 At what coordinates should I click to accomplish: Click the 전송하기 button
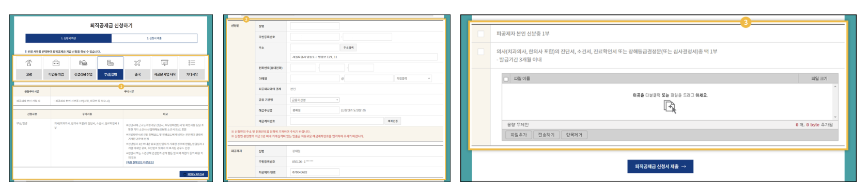(x=546, y=135)
